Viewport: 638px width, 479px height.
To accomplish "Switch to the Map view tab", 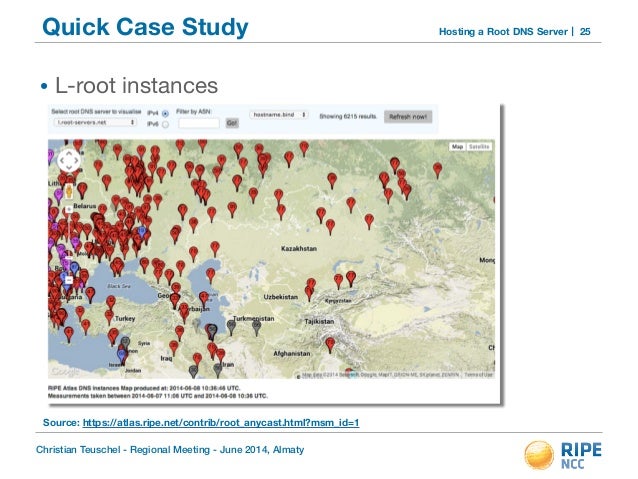I will pos(458,146).
